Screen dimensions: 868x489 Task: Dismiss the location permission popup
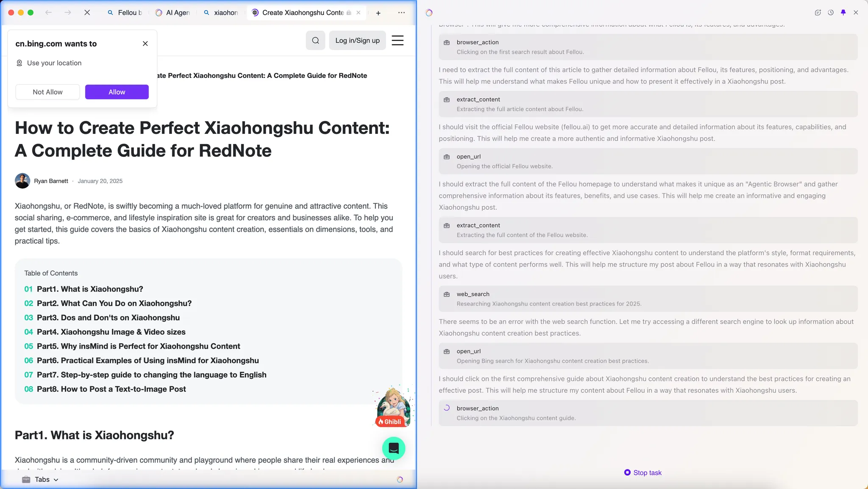pos(145,44)
